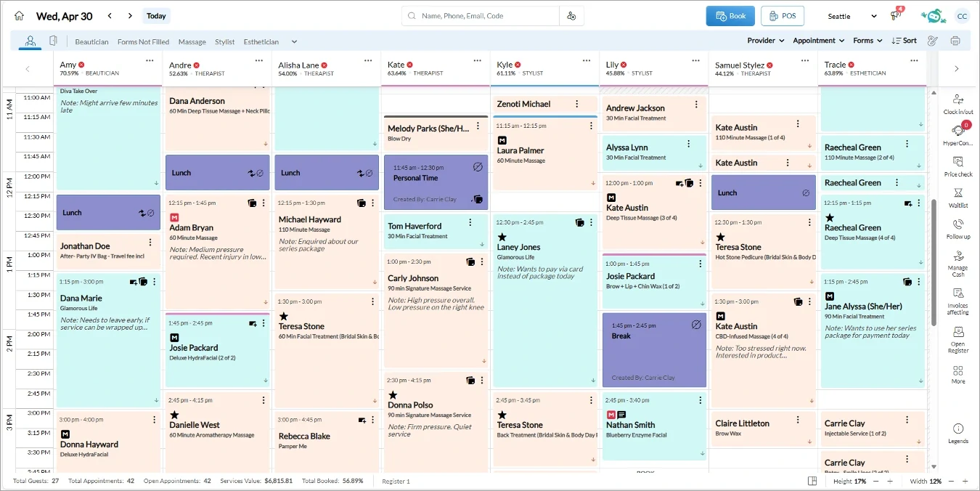Open the Provider dropdown
The height and width of the screenshot is (491, 980).
click(x=766, y=41)
